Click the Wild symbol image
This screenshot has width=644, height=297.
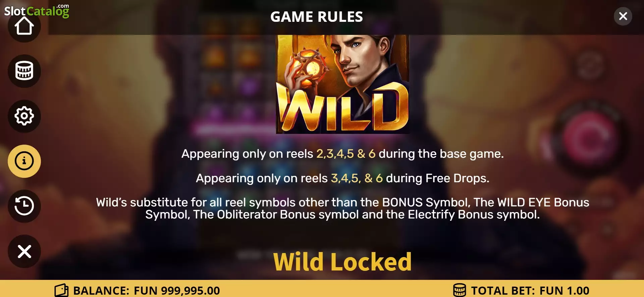(342, 84)
